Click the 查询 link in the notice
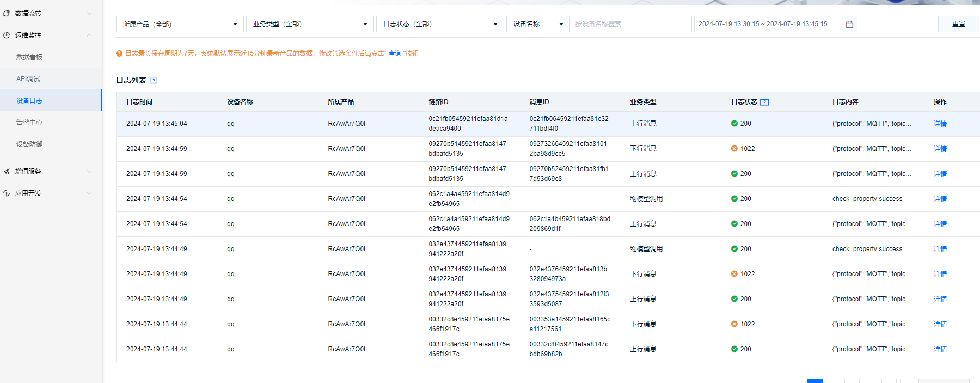 [394, 53]
